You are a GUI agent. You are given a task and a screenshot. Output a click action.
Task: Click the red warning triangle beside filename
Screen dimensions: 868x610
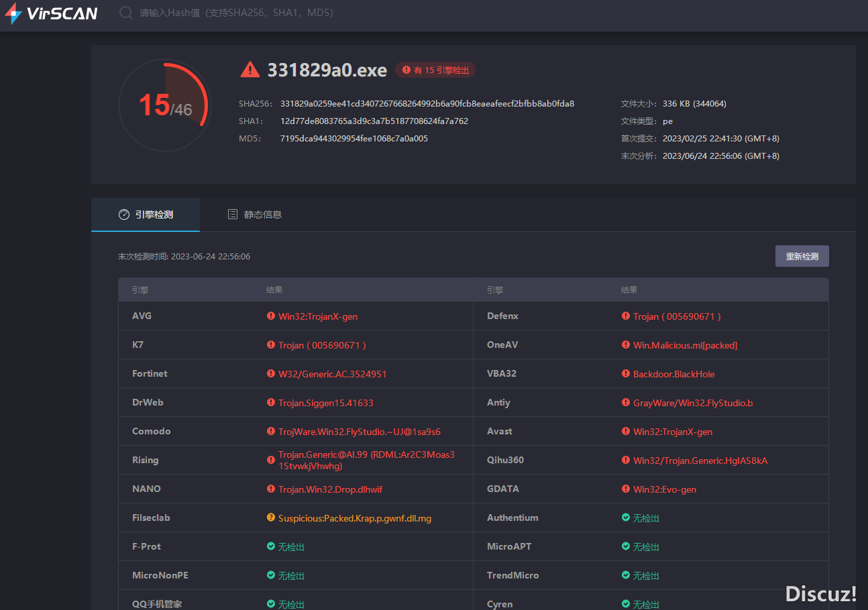pyautogui.click(x=250, y=70)
